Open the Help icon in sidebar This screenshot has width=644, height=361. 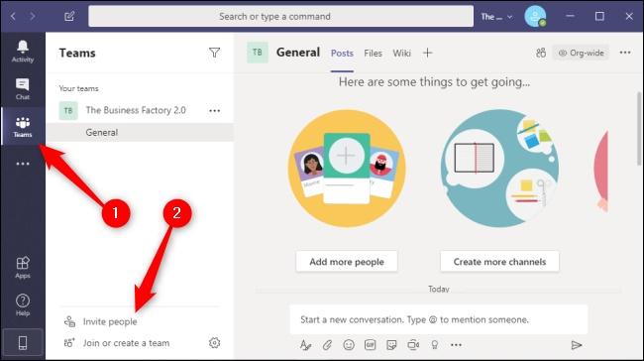tap(23, 305)
